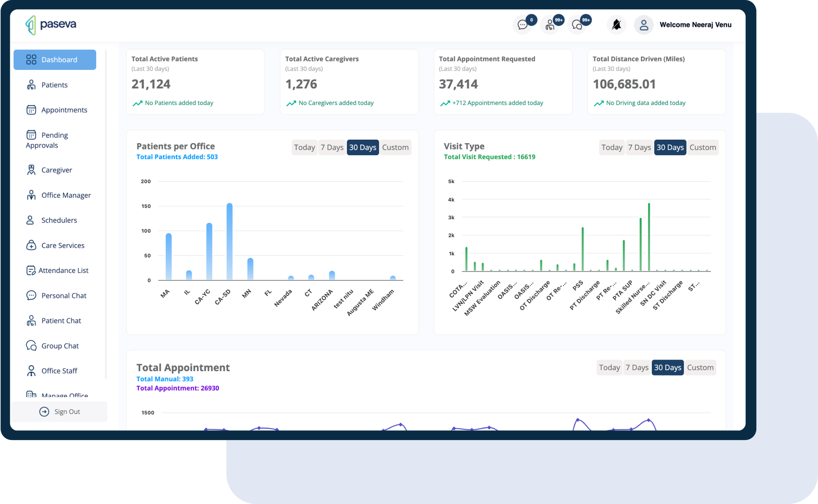Open personal chat messages icon in header
Screen dimensions: 818x504
(522, 25)
